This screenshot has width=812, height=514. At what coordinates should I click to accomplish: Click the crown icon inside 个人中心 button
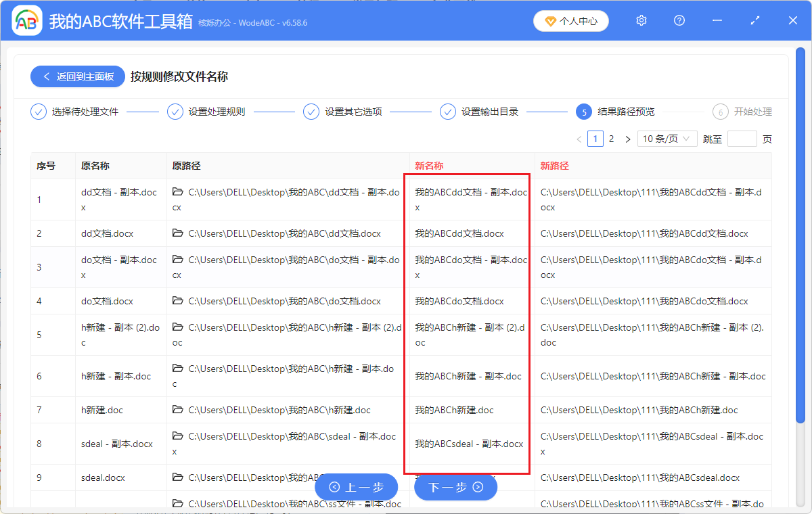549,21
